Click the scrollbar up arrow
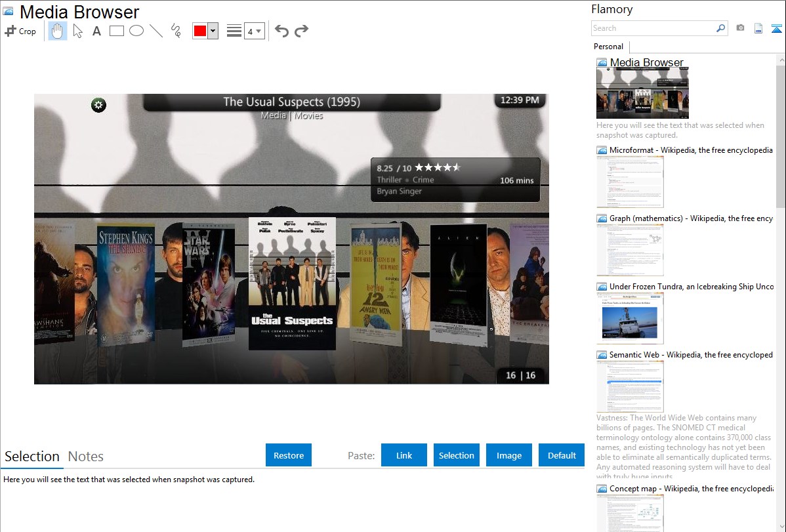786x532 pixels. coord(781,60)
